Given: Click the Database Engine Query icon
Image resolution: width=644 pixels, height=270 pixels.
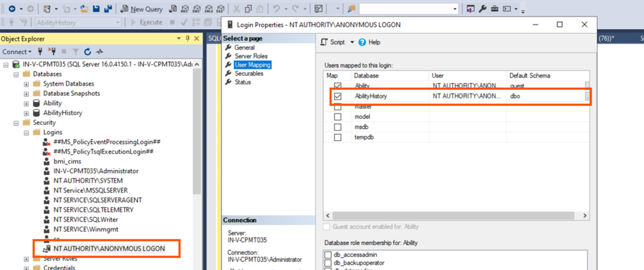Looking at the screenshot, I should point(173,9).
